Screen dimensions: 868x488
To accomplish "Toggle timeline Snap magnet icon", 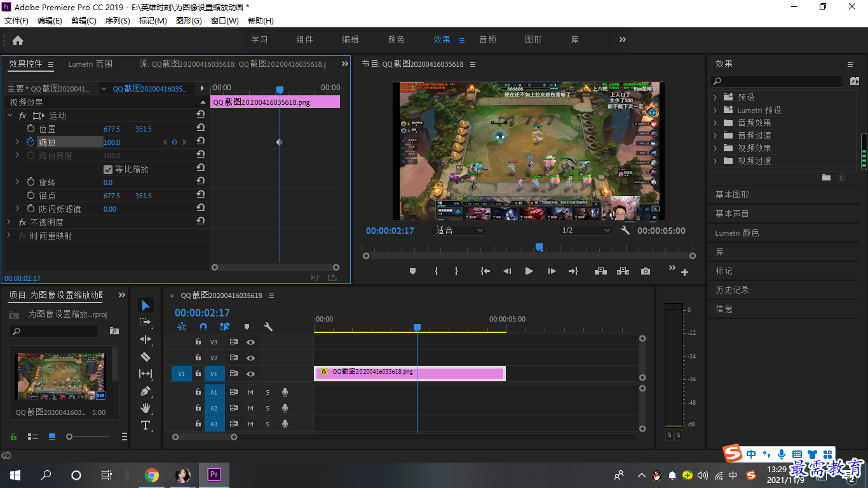I will pos(203,327).
